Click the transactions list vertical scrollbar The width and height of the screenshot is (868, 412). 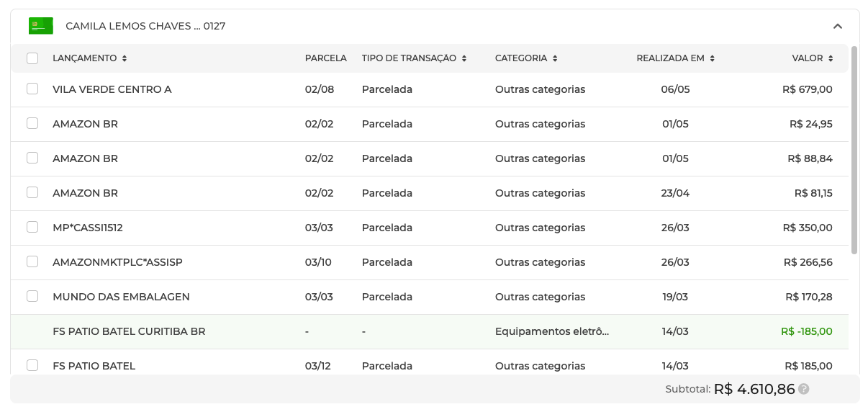pos(854,151)
